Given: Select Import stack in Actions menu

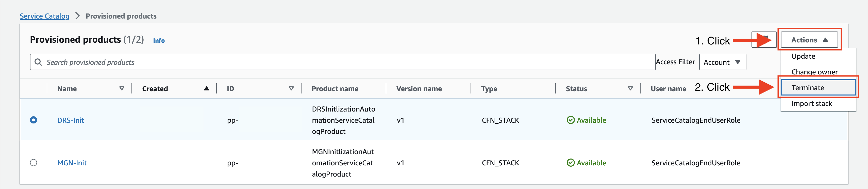Looking at the screenshot, I should (811, 104).
